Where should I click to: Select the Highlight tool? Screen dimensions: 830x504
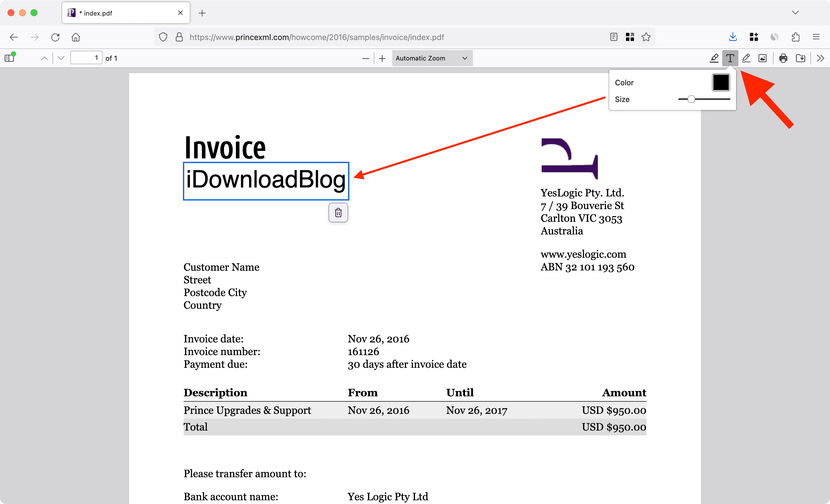(714, 58)
